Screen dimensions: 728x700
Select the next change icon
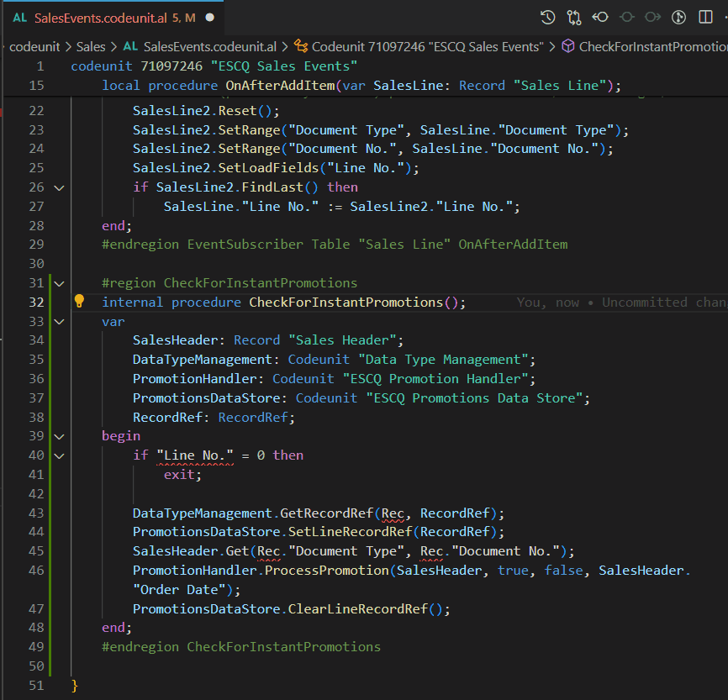point(652,16)
